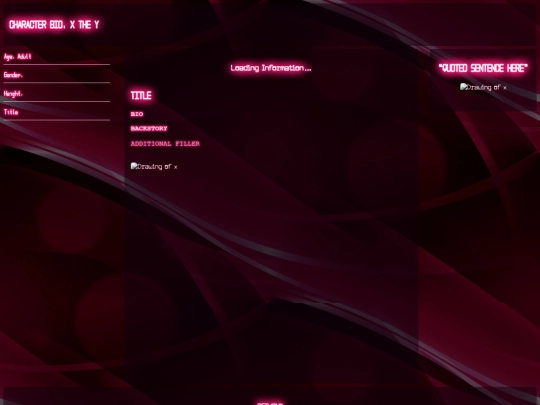
Task: Click the 'BACKSTORY' section label
Action: click(x=149, y=128)
